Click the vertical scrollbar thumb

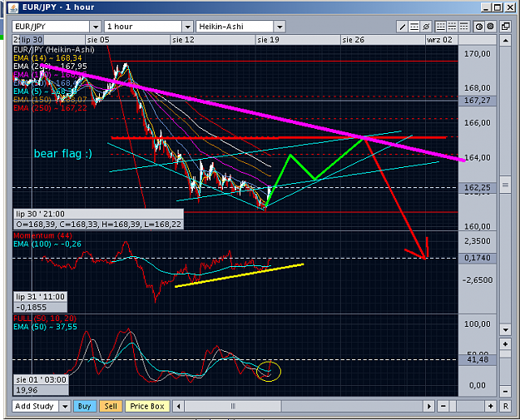pos(505,185)
